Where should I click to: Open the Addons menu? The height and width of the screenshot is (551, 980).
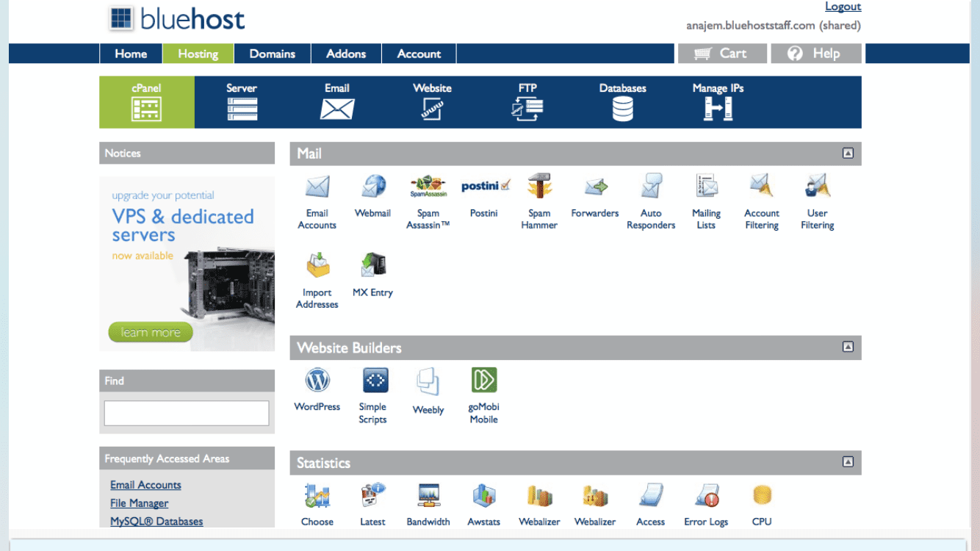pyautogui.click(x=347, y=54)
